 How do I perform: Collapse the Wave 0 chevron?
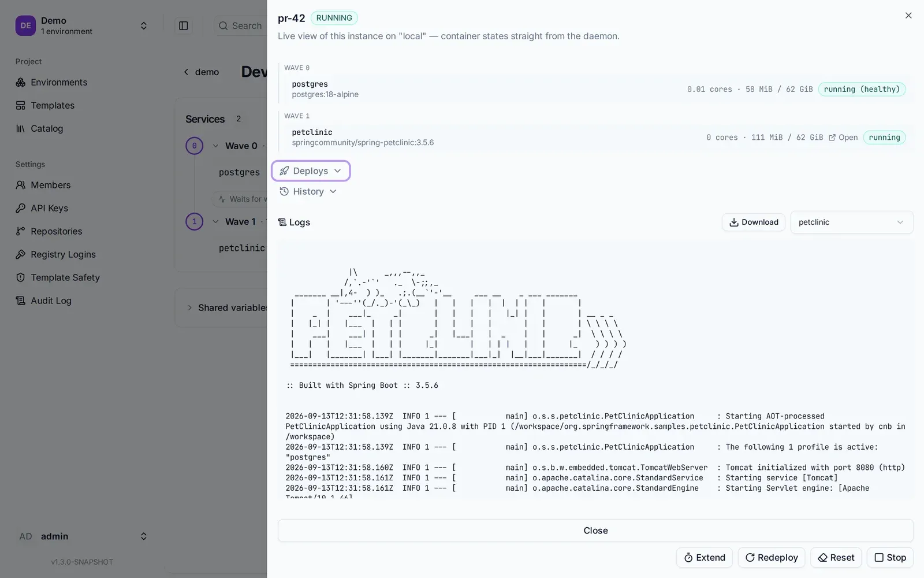tap(215, 146)
